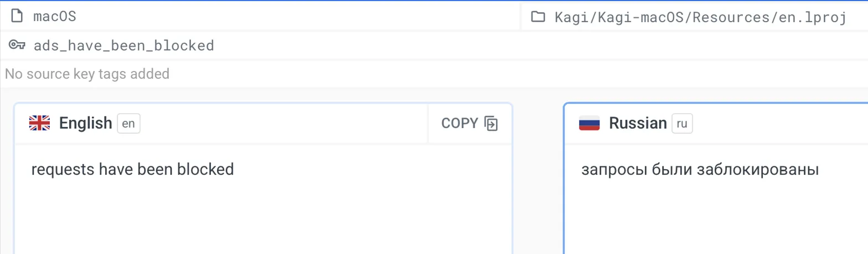
Task: Click blank header space right of "en" badge
Action: pos(282,123)
